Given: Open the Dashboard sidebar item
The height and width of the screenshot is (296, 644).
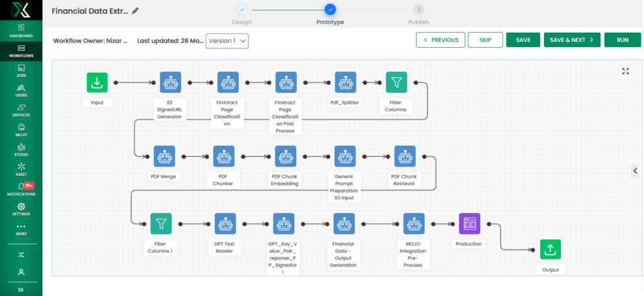Looking at the screenshot, I should click(21, 31).
